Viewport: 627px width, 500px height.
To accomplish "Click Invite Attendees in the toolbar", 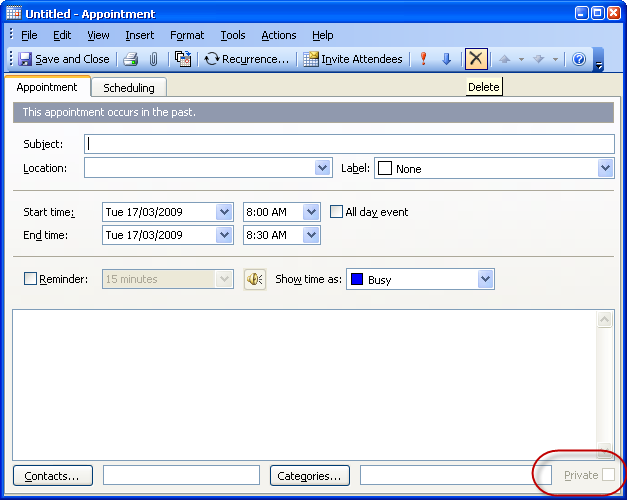I will tap(353, 59).
